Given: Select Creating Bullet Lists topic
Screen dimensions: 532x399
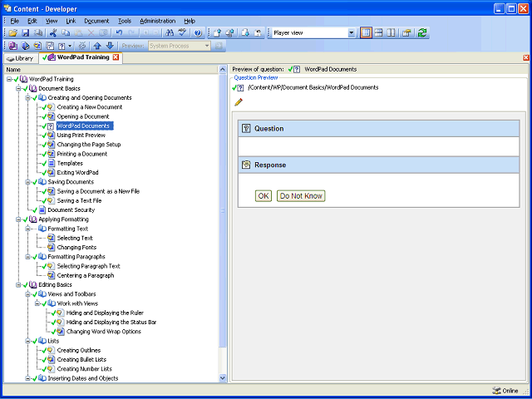Looking at the screenshot, I should tap(81, 360).
